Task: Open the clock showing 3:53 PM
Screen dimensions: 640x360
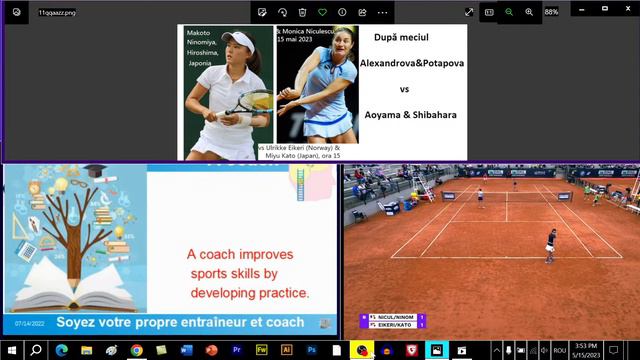Action: tap(586, 350)
